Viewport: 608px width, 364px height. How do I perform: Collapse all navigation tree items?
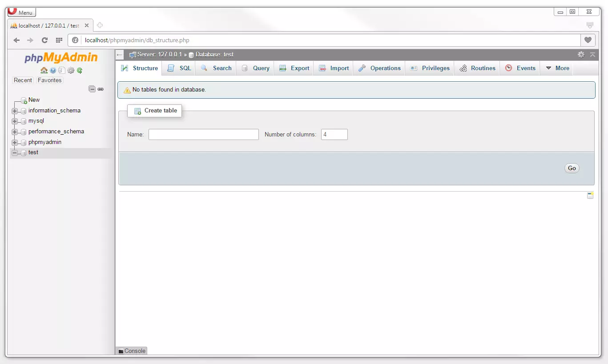(92, 89)
